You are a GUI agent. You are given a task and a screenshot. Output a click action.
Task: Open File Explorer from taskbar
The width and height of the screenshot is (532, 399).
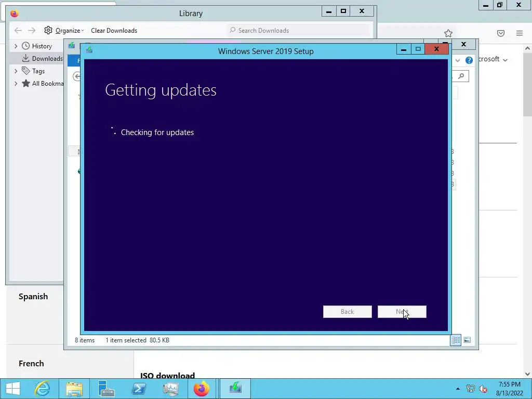point(74,389)
